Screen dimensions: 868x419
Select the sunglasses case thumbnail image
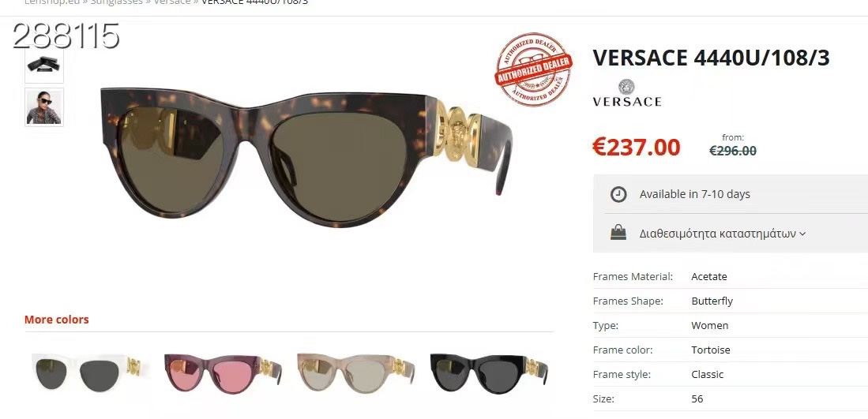point(44,65)
